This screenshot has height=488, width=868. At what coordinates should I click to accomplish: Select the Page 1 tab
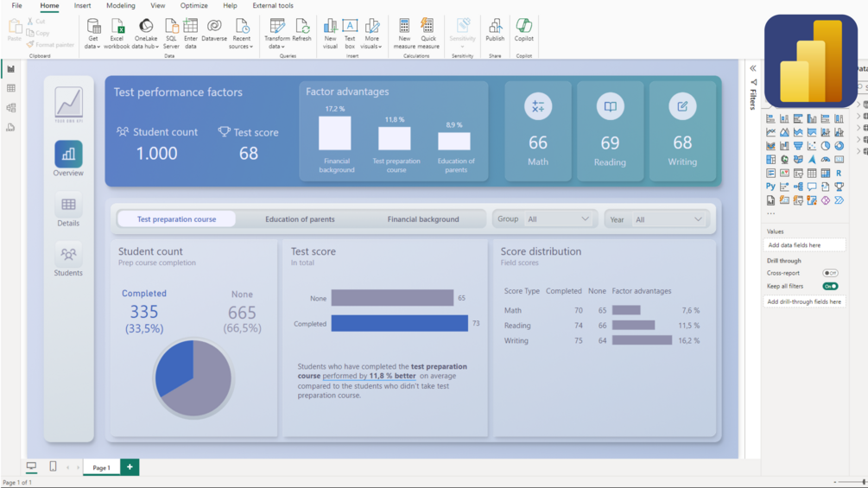click(101, 467)
